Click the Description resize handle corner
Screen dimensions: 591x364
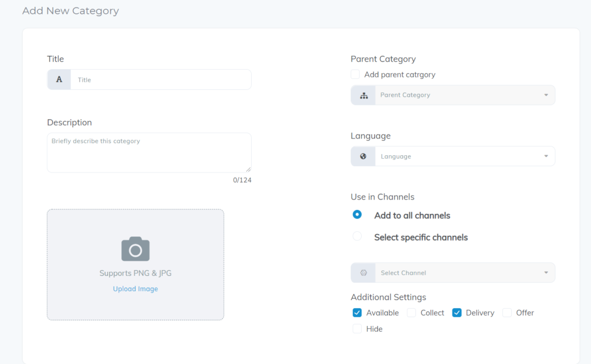(248, 170)
